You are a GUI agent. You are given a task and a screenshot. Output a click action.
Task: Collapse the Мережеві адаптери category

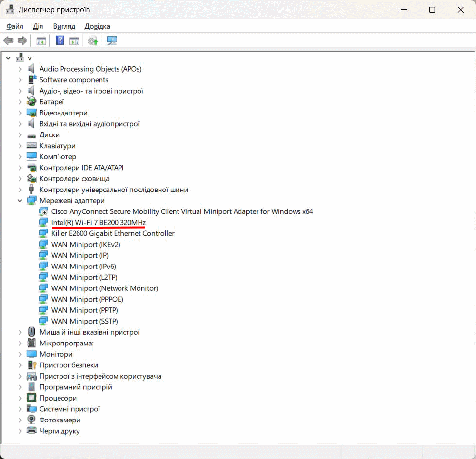20,201
